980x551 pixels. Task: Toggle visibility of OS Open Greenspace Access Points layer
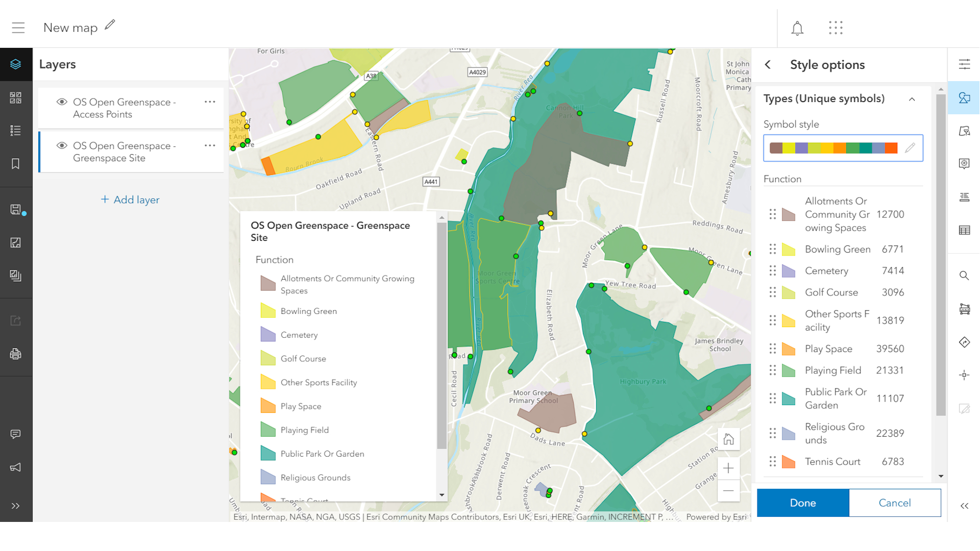[x=62, y=102]
